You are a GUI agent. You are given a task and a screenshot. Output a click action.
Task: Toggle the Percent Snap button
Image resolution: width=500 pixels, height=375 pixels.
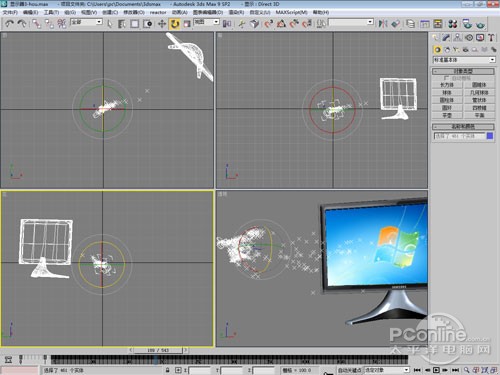(x=294, y=24)
